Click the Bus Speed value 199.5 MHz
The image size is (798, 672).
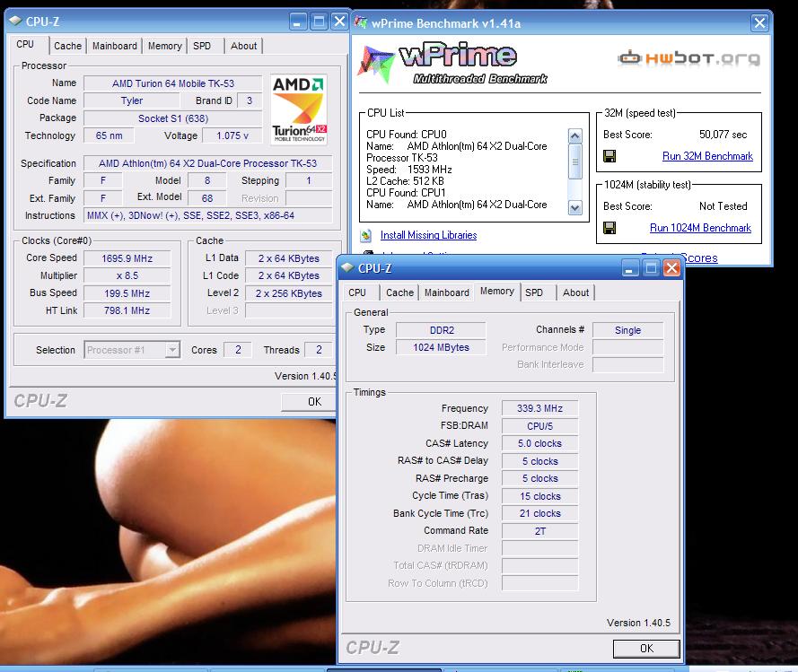[x=127, y=293]
